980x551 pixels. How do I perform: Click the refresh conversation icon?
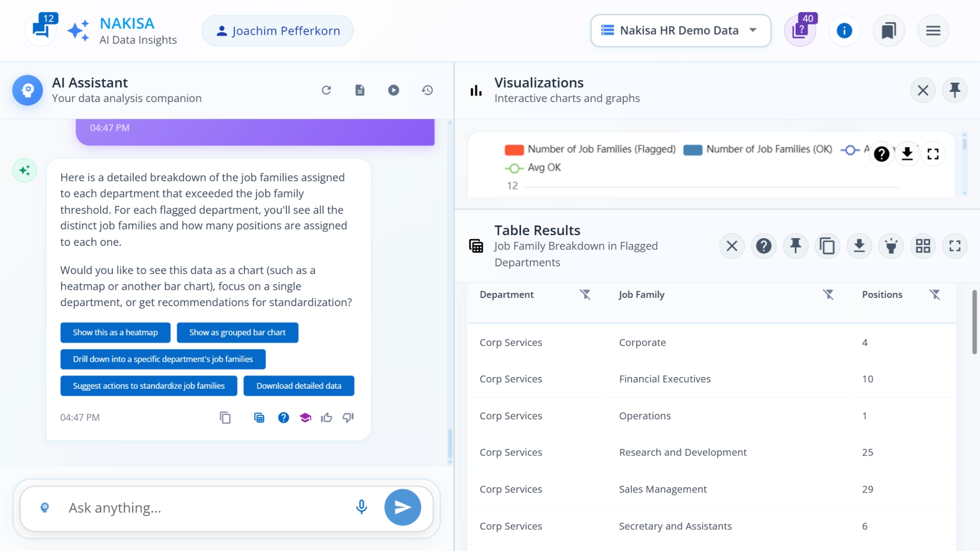(326, 90)
